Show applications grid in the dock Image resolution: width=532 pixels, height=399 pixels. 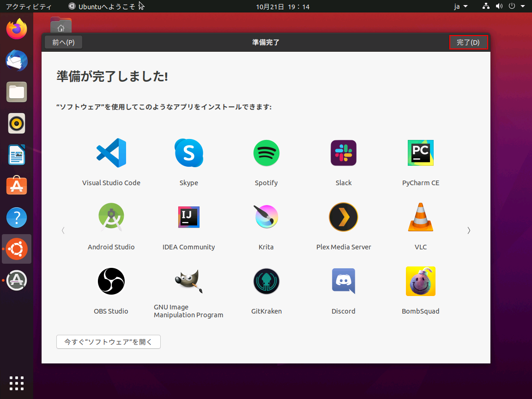(17, 383)
